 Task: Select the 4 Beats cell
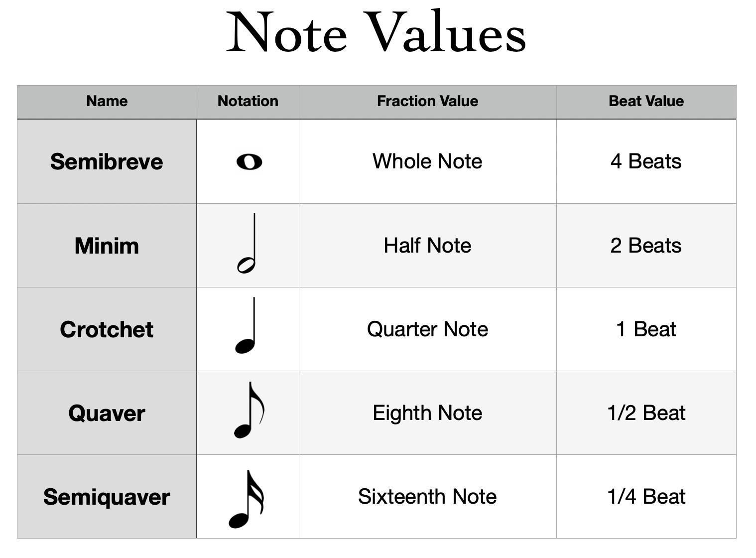[646, 161]
